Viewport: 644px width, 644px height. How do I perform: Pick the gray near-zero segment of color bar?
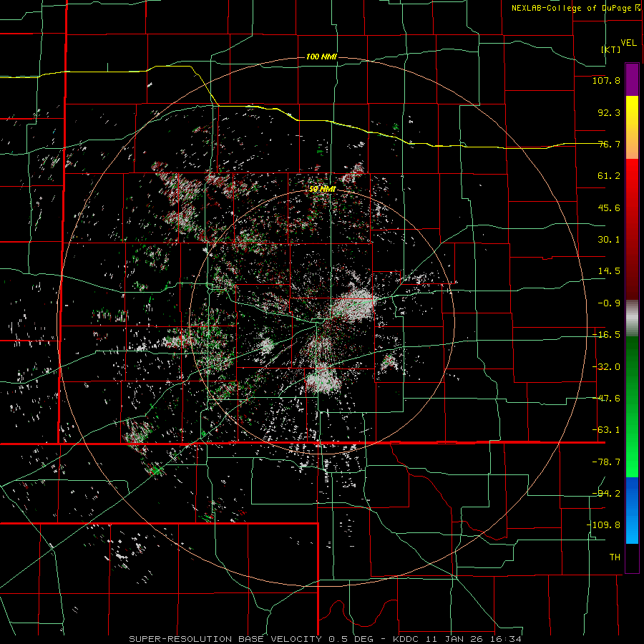[632, 318]
